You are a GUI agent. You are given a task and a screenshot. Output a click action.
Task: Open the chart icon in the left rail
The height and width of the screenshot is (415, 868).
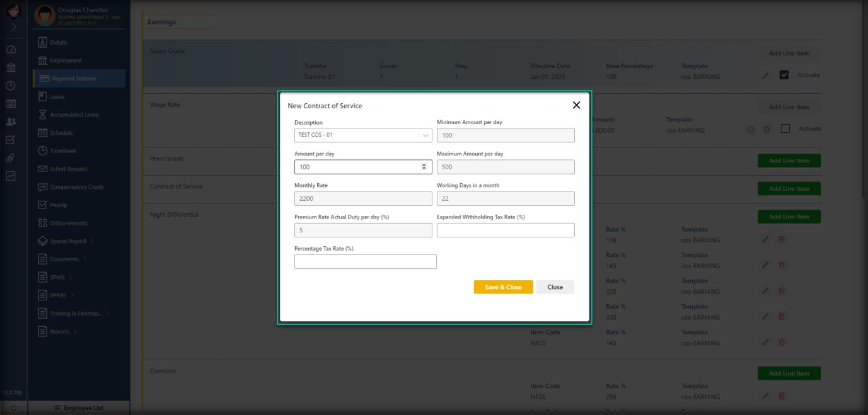[x=11, y=176]
